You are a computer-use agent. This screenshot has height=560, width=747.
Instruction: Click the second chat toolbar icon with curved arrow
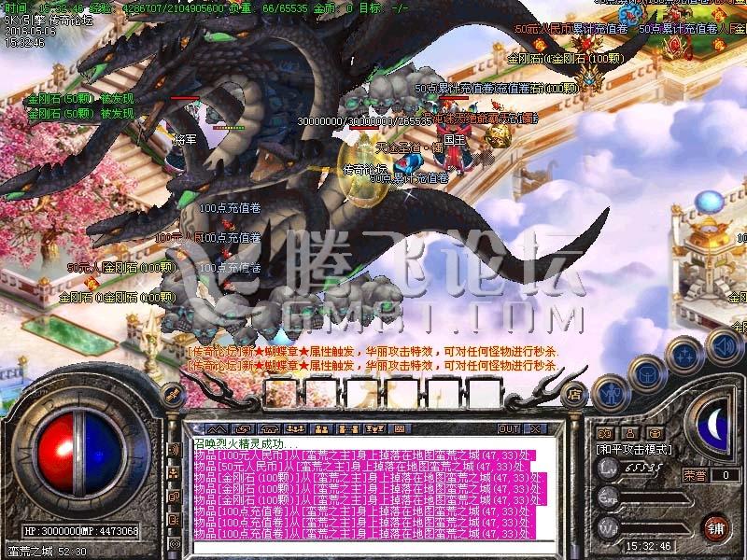[x=244, y=429]
